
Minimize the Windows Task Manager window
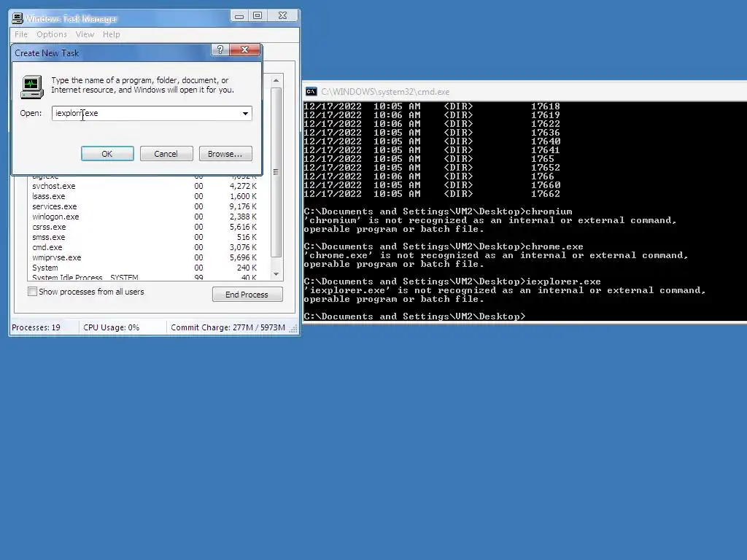point(239,16)
